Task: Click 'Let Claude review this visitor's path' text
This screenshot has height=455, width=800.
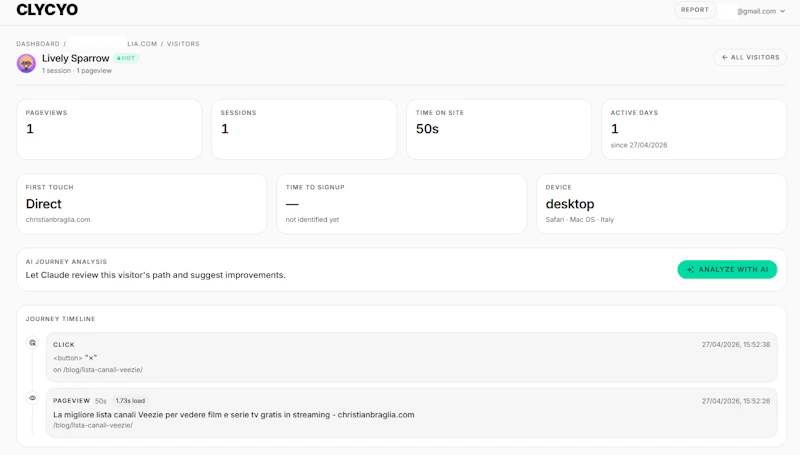Action: pos(156,275)
